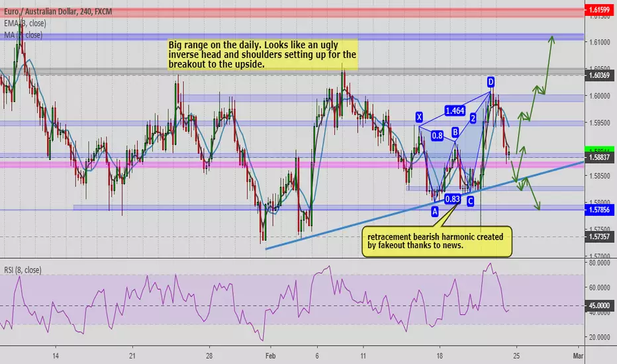
Task: Click the 0.8 ratio label
Action: (x=437, y=136)
